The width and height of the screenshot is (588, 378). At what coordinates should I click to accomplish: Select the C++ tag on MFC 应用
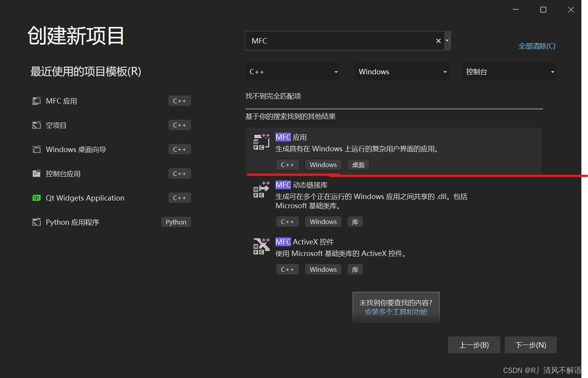[287, 164]
